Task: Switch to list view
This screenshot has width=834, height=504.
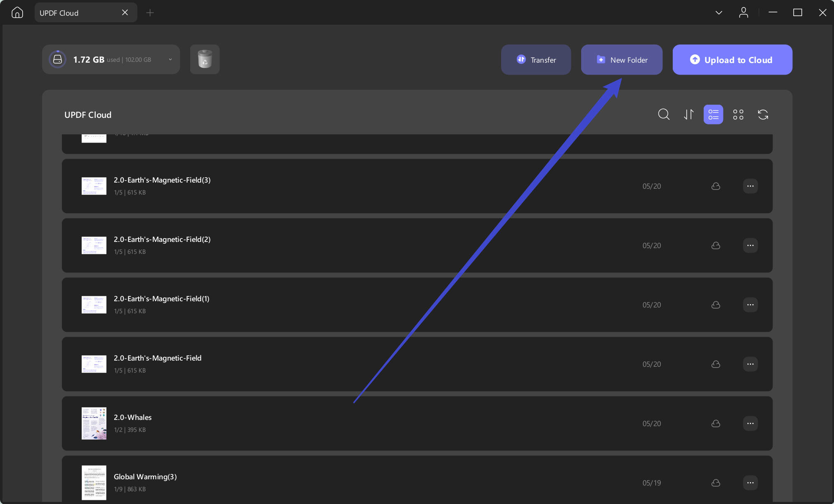Action: point(713,115)
